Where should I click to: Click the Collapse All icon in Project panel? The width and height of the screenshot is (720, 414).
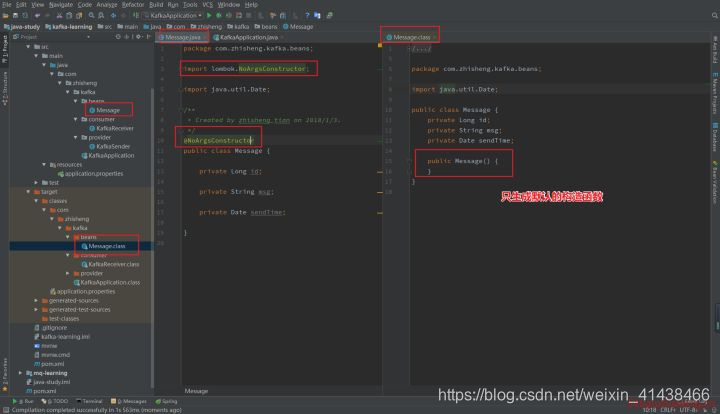click(x=127, y=37)
